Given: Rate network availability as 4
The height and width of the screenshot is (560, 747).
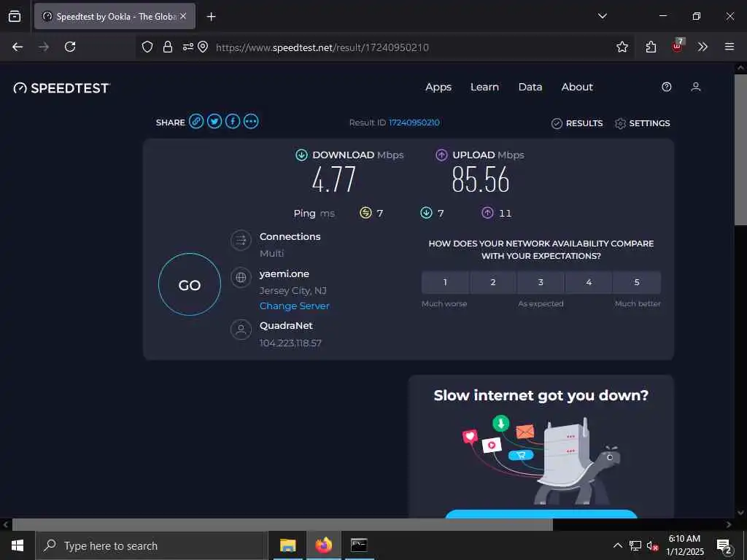Looking at the screenshot, I should click(x=589, y=282).
